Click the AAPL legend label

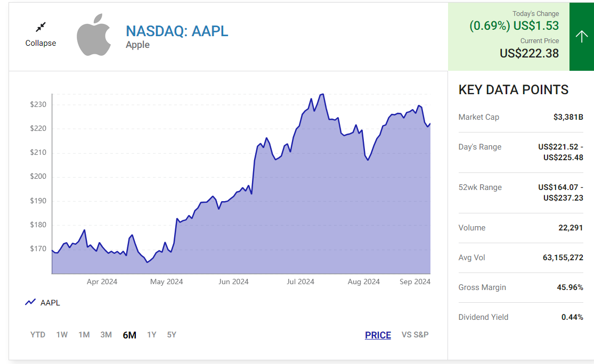[50, 303]
